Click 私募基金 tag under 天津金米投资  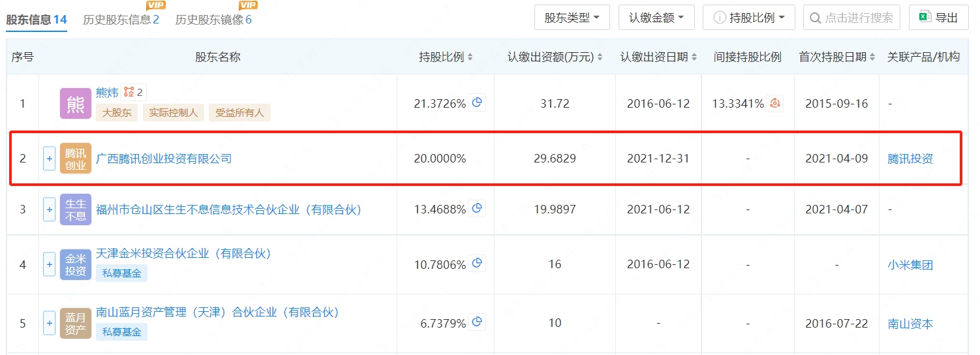[121, 273]
